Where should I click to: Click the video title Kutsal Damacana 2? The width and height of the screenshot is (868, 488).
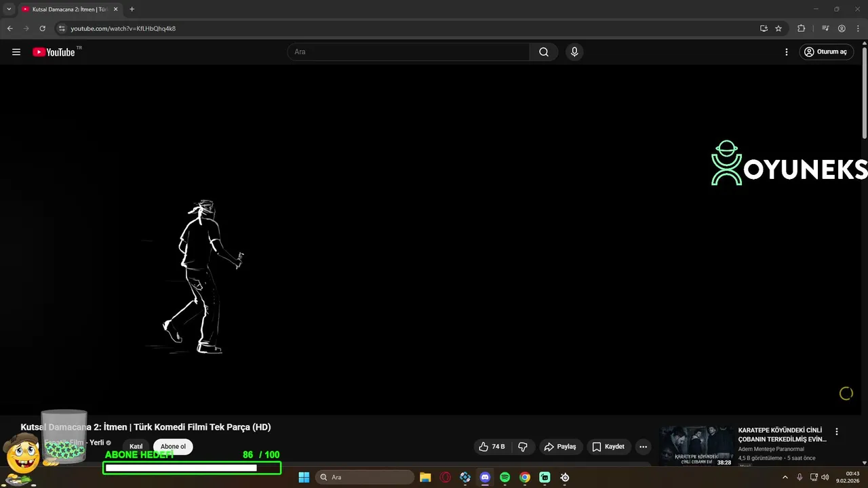tap(146, 427)
